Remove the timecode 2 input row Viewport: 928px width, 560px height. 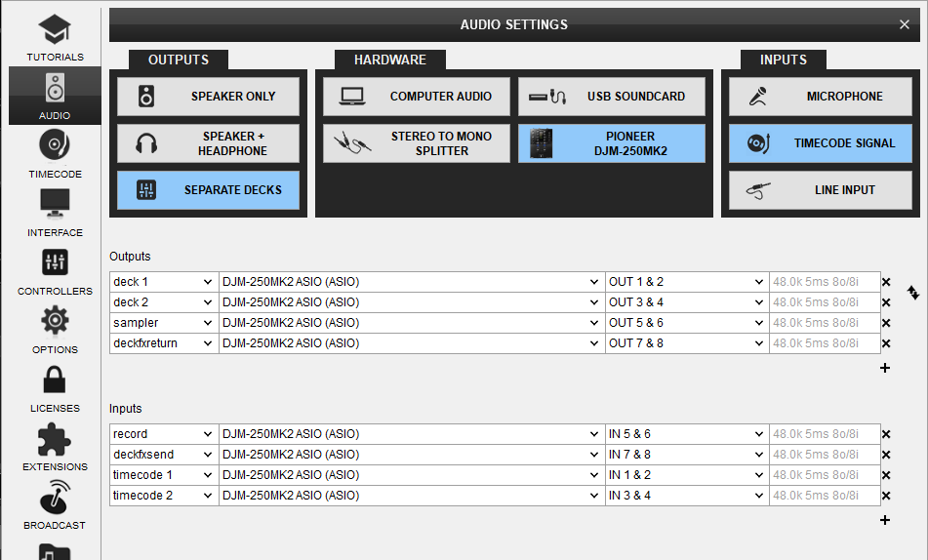886,496
